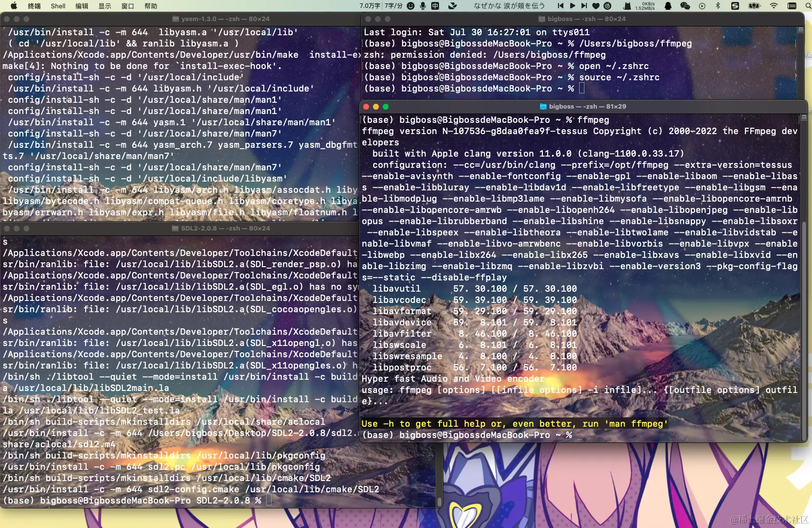Focus the bigboss 80×24 window via its title
The width and height of the screenshot is (812, 528).
(x=586, y=19)
